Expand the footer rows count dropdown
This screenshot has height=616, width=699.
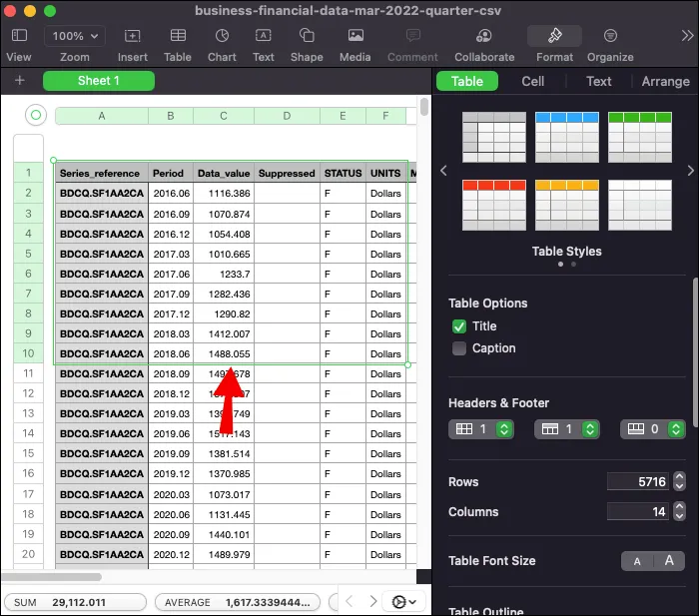coord(653,429)
